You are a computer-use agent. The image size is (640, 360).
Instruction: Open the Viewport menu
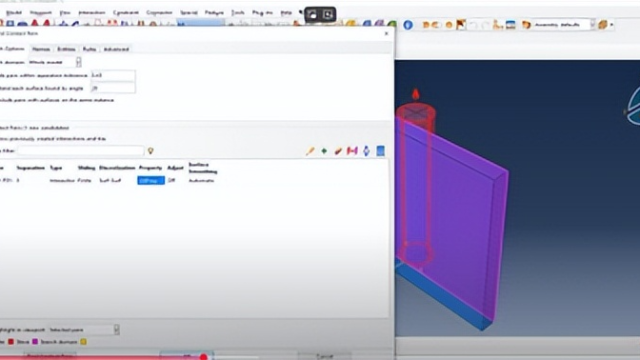click(x=40, y=13)
